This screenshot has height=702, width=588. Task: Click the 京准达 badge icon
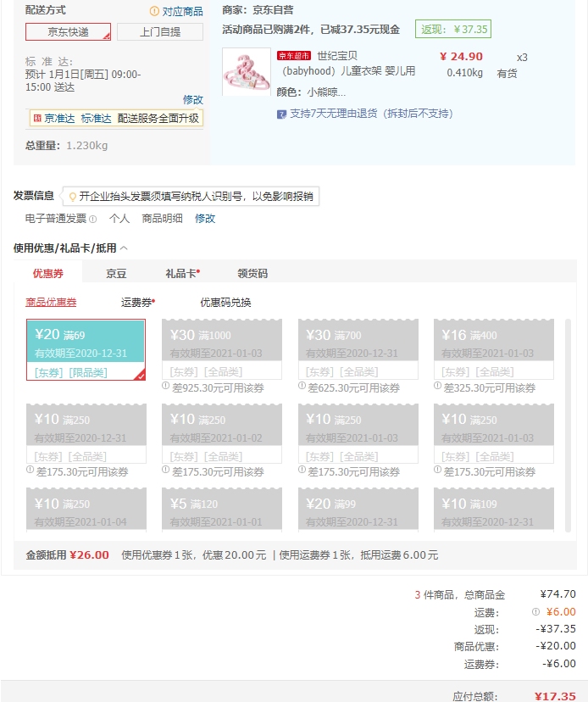(x=37, y=118)
